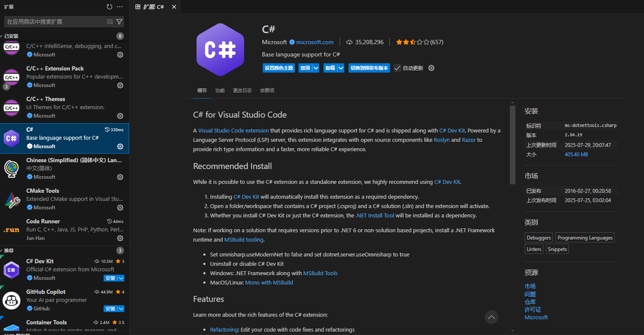The width and height of the screenshot is (644, 335).
Task: Select the C# Dev Kit extension icon
Action: [11, 270]
